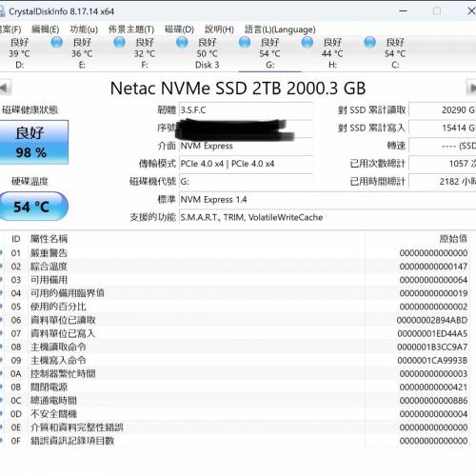This screenshot has height=476, width=476.
Task: Click the total writes value 15414
Action: [443, 128]
